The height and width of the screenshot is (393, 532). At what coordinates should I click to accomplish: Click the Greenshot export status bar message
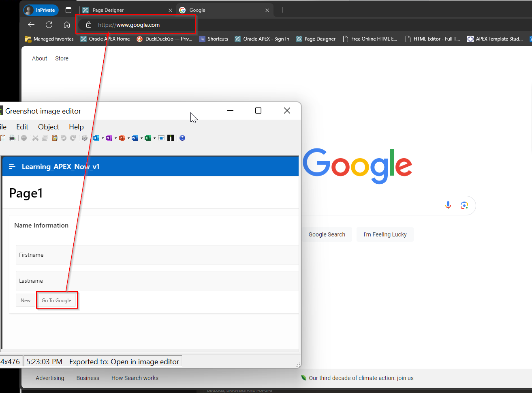click(103, 362)
